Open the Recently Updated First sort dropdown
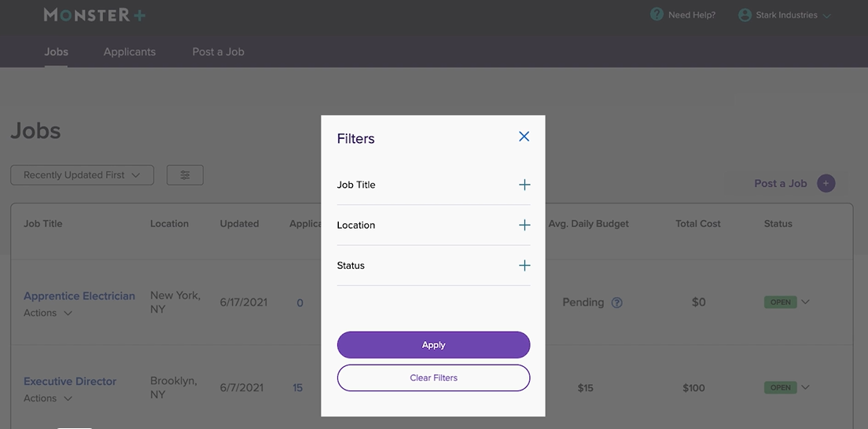 [82, 175]
